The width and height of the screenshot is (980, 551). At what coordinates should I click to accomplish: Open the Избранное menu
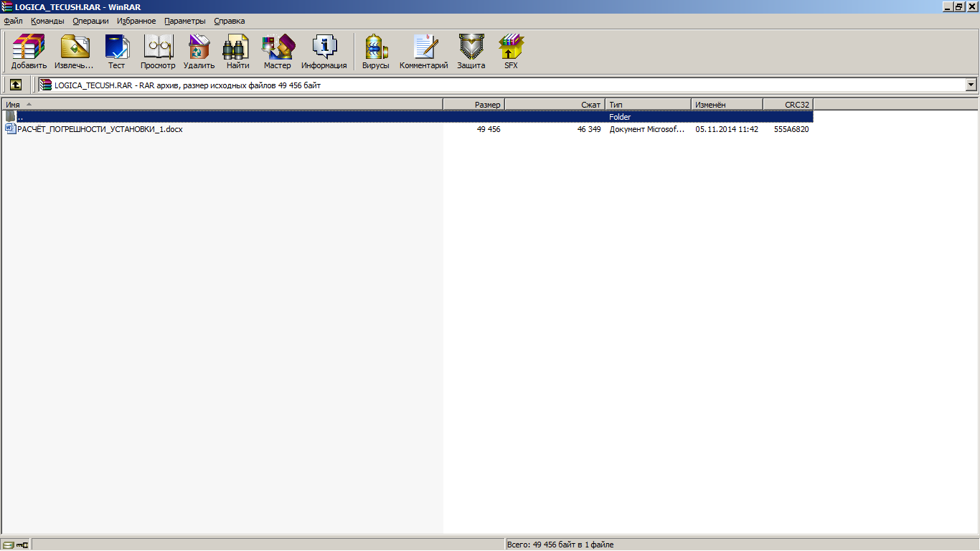(x=136, y=21)
